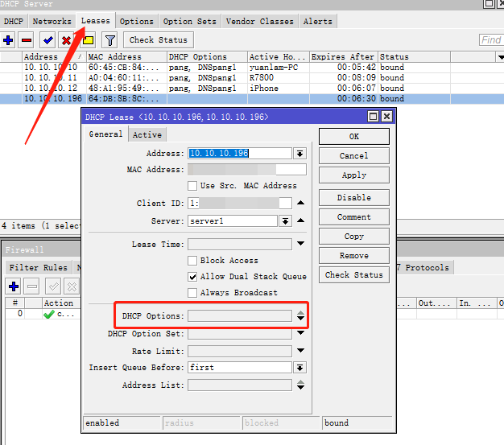The height and width of the screenshot is (445, 504).
Task: Click Remove button in lease dialog
Action: tap(354, 255)
